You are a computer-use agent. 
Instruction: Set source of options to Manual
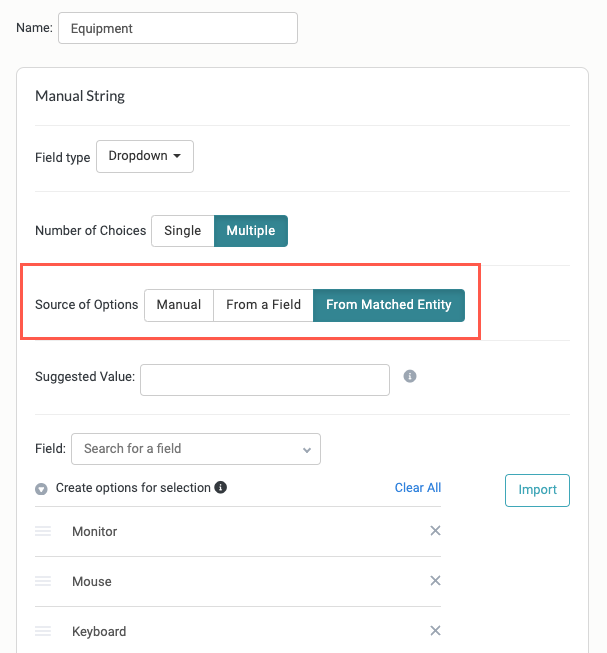click(179, 305)
